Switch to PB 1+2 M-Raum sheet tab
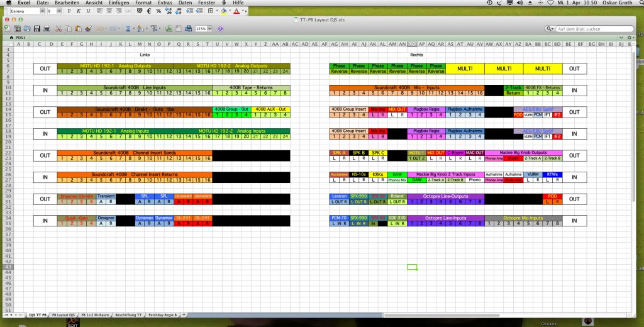The height and width of the screenshot is (327, 644). [x=95, y=315]
